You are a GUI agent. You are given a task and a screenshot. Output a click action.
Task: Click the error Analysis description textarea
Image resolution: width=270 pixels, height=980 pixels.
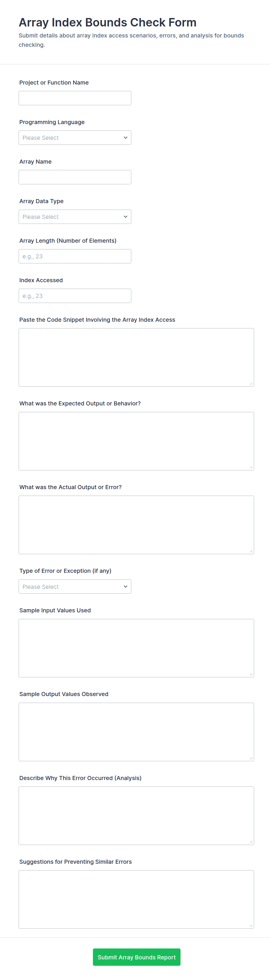[x=136, y=816]
